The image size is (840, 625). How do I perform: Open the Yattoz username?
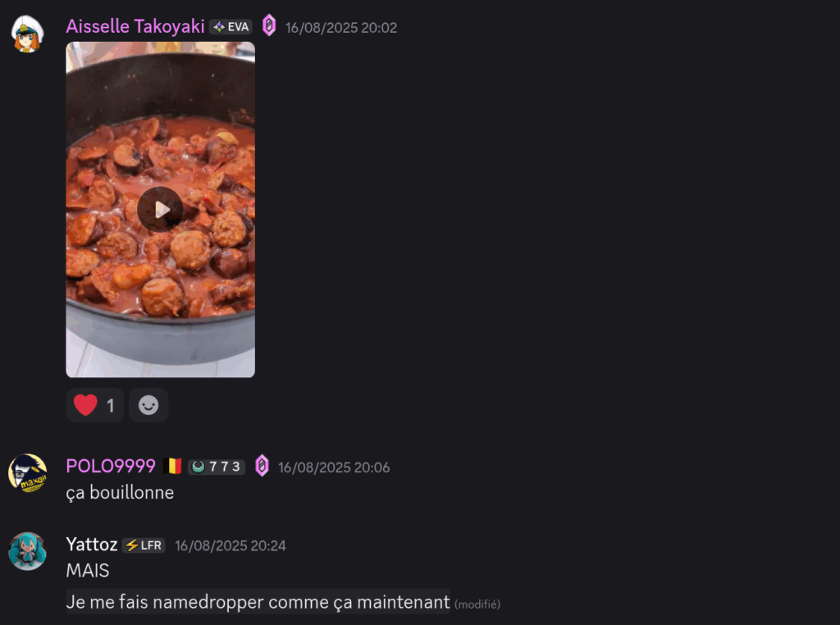pos(92,545)
